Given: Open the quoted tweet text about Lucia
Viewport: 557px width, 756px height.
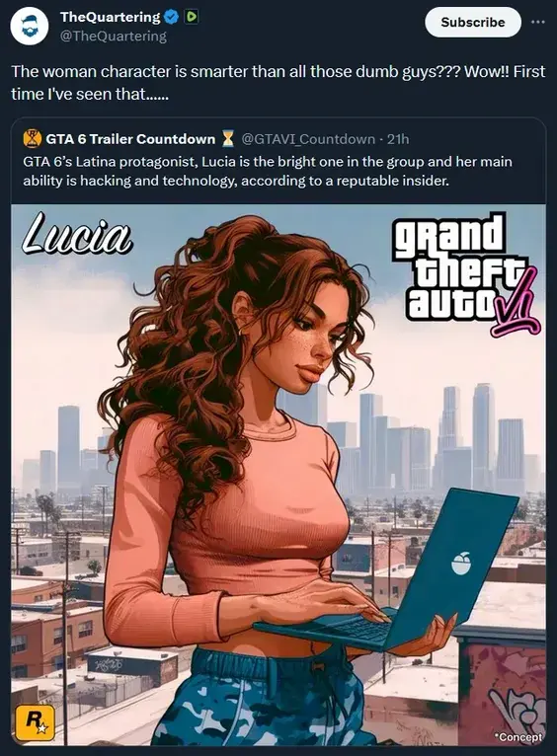Looking at the screenshot, I should pyautogui.click(x=268, y=171).
